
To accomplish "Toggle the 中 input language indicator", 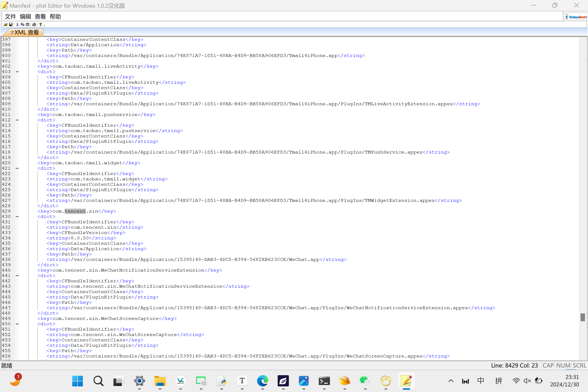I will point(480,381).
